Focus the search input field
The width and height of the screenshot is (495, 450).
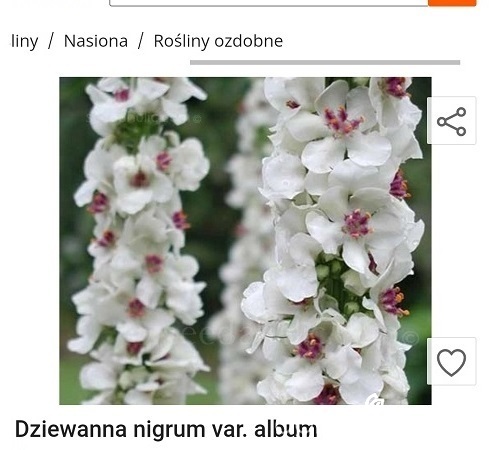pyautogui.click(x=269, y=3)
